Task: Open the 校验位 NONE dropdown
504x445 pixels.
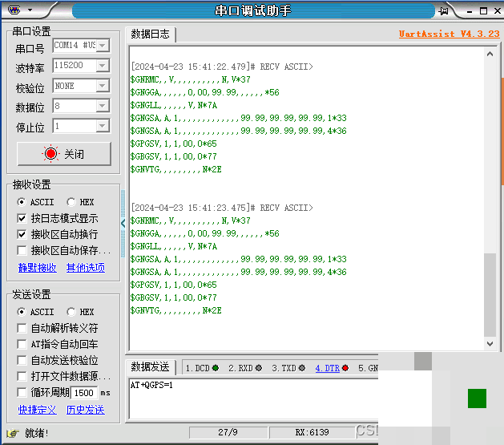Action: point(103,86)
